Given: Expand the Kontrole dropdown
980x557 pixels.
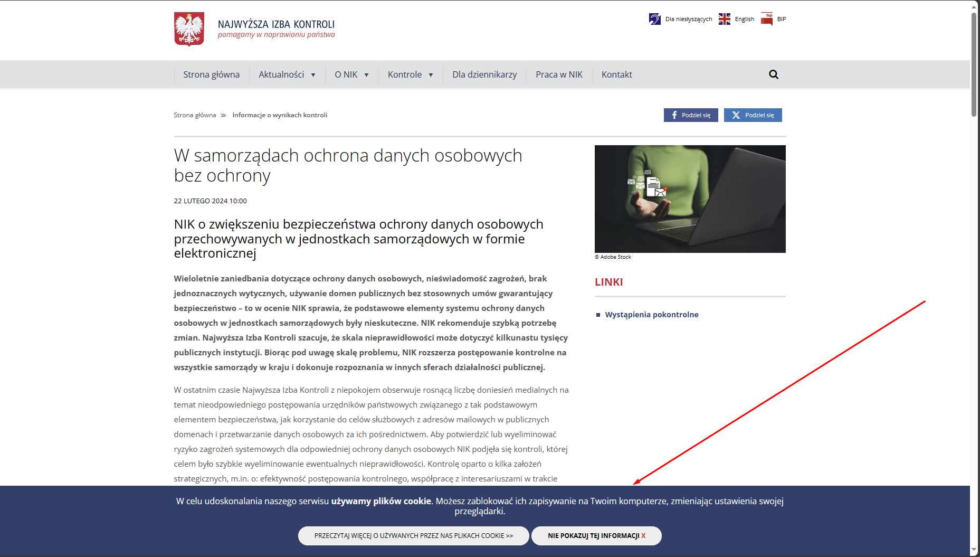Looking at the screenshot, I should [x=410, y=74].
